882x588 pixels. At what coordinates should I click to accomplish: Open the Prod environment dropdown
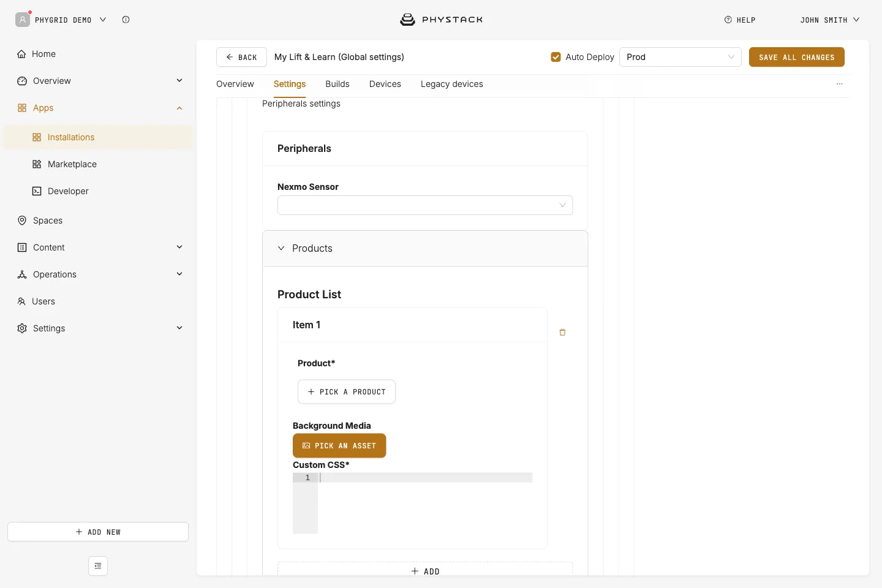[680, 57]
